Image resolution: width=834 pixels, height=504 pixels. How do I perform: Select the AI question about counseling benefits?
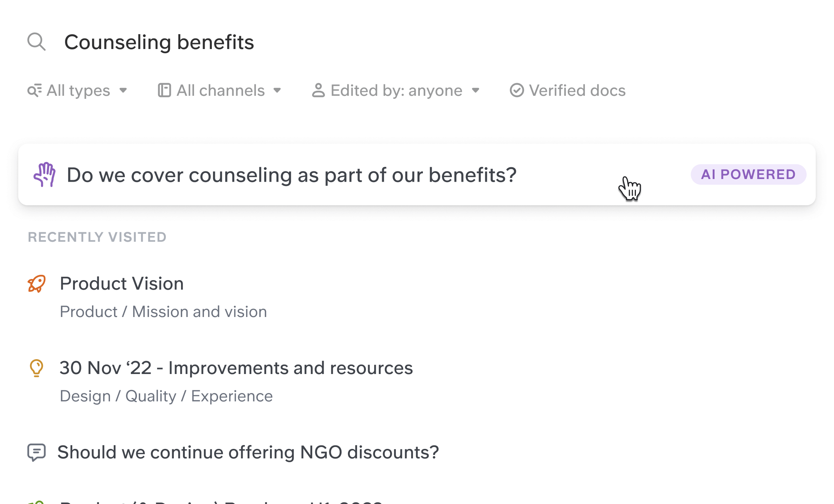coord(291,175)
